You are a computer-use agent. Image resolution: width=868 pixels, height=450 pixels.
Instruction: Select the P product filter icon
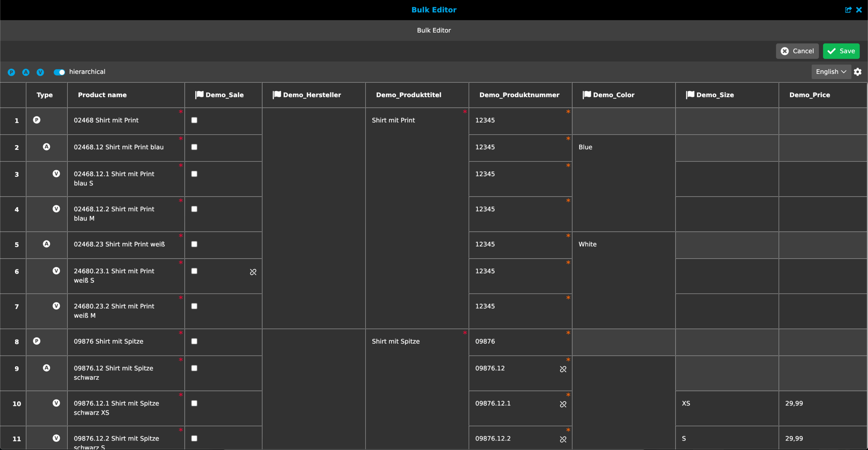point(11,72)
